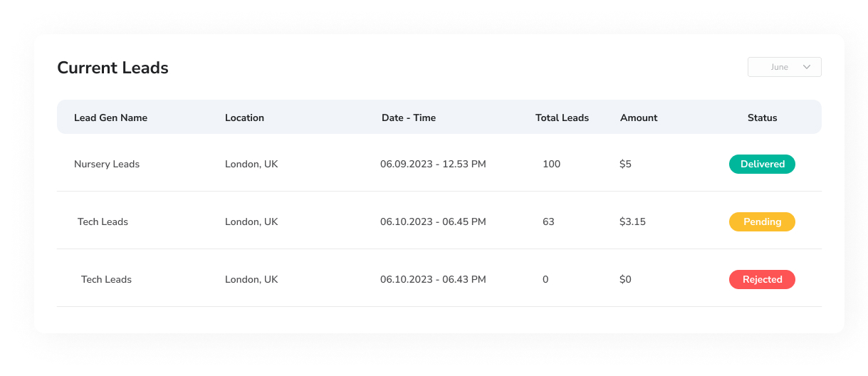
Task: Open Tech Leads name in Pending row
Action: tap(103, 222)
